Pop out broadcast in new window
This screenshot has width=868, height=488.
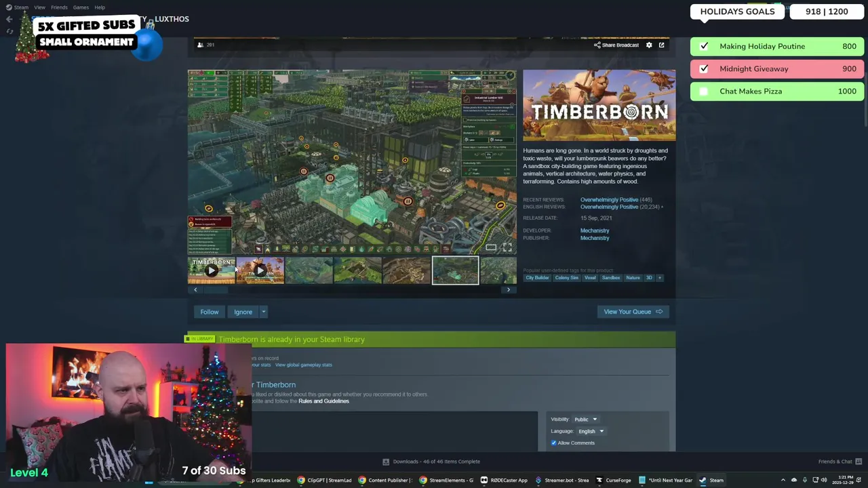coord(661,45)
